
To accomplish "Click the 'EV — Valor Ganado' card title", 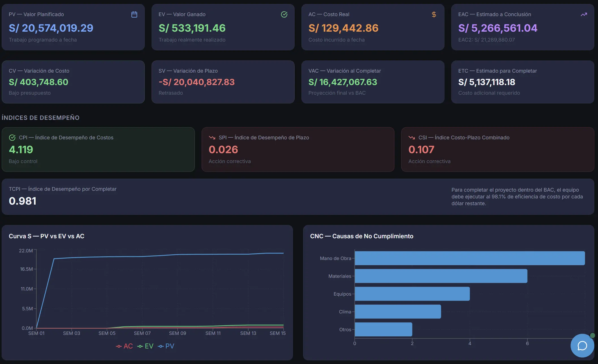I will pos(182,14).
